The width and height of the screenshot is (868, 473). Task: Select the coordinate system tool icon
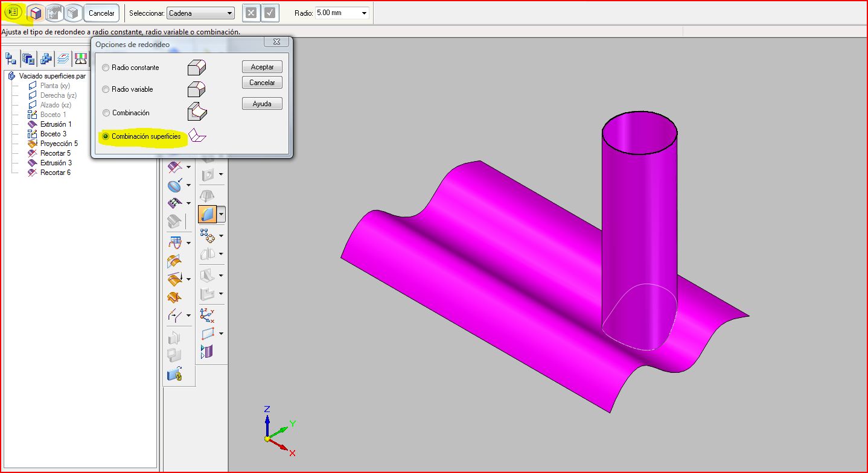[x=207, y=314]
